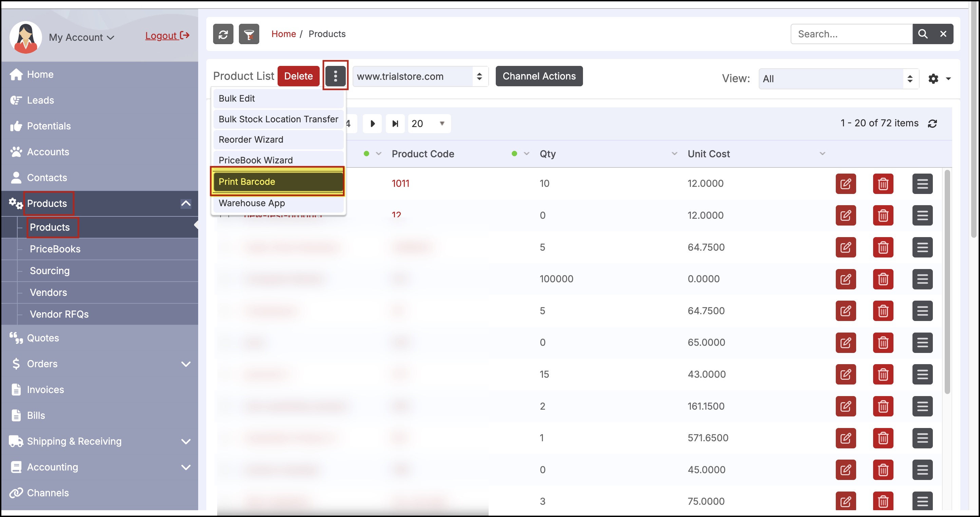Click the three-dot more actions button
This screenshot has height=517, width=980.
coord(335,76)
